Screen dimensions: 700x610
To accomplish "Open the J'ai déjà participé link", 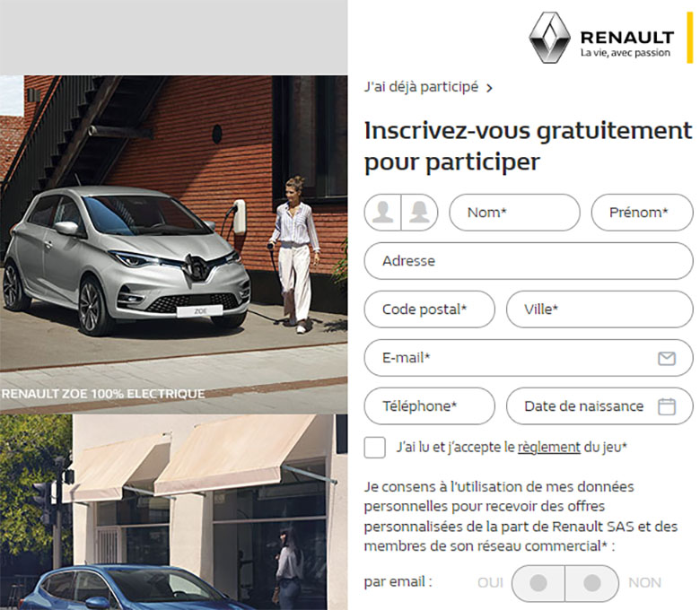I will 421,87.
